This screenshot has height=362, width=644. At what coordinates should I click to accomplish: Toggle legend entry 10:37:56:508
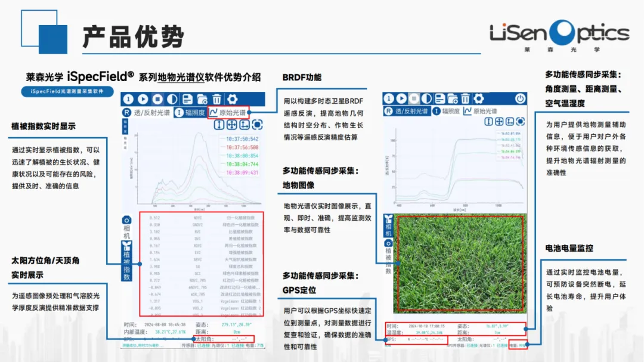pos(240,147)
